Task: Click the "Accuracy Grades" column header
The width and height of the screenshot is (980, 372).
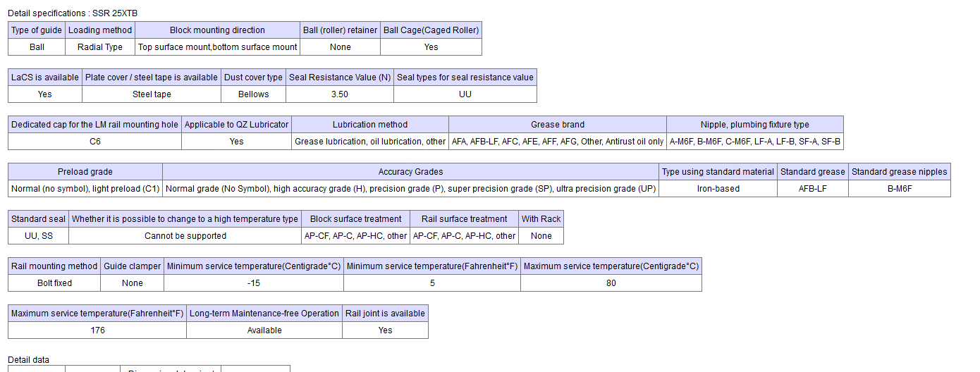Action: (410, 172)
